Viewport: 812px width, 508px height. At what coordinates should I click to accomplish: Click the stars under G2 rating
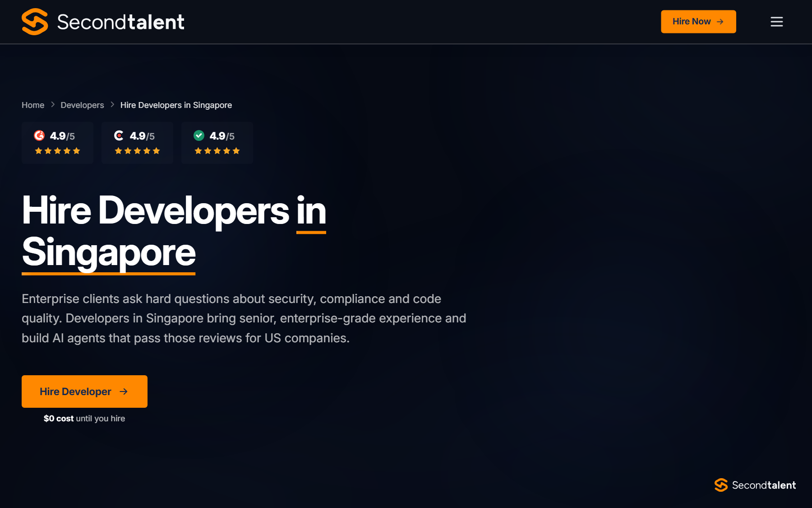point(57,151)
